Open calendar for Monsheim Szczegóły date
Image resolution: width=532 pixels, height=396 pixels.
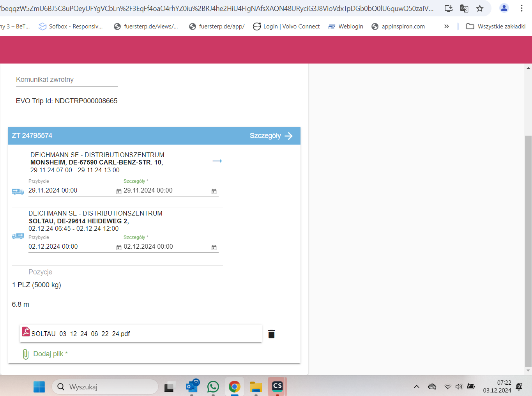pos(214,191)
